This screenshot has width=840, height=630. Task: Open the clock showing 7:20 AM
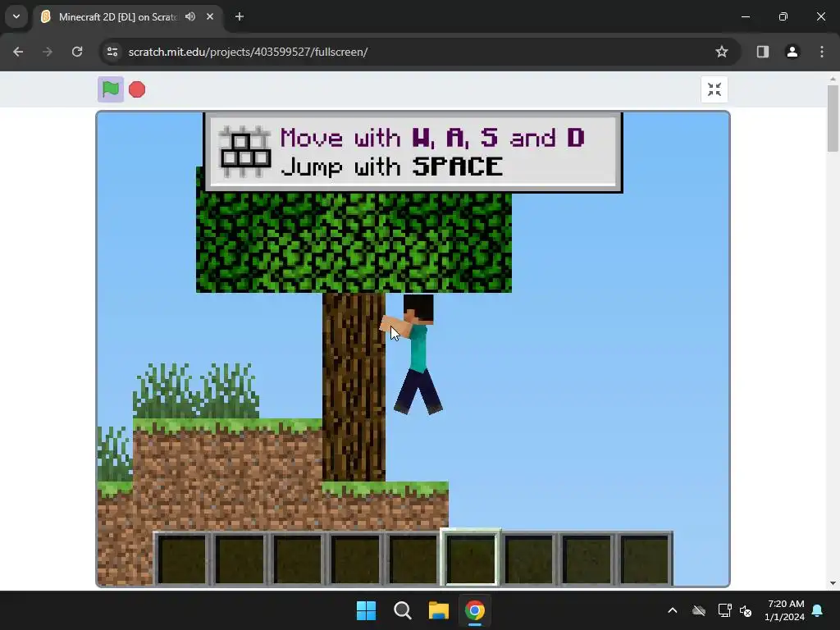tap(785, 610)
